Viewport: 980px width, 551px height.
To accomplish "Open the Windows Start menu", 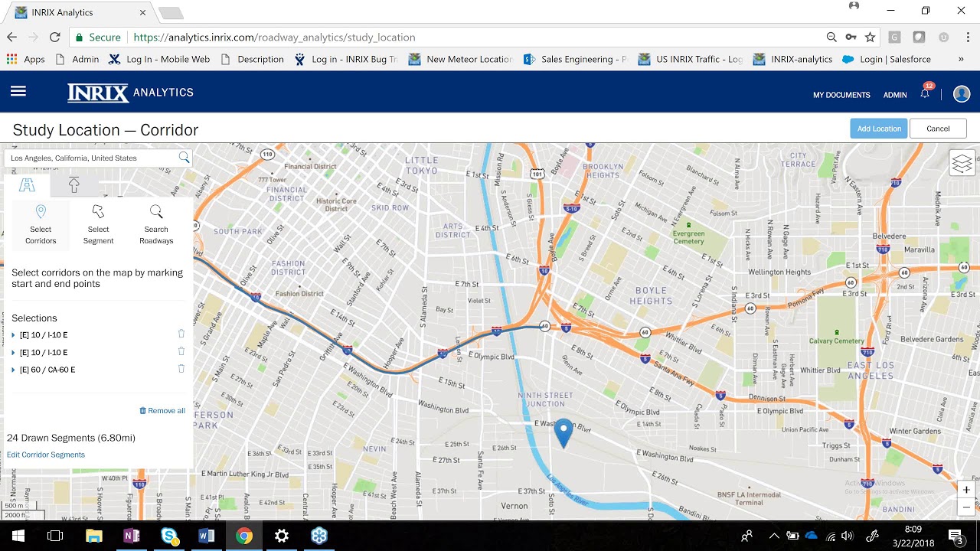I will pyautogui.click(x=18, y=536).
